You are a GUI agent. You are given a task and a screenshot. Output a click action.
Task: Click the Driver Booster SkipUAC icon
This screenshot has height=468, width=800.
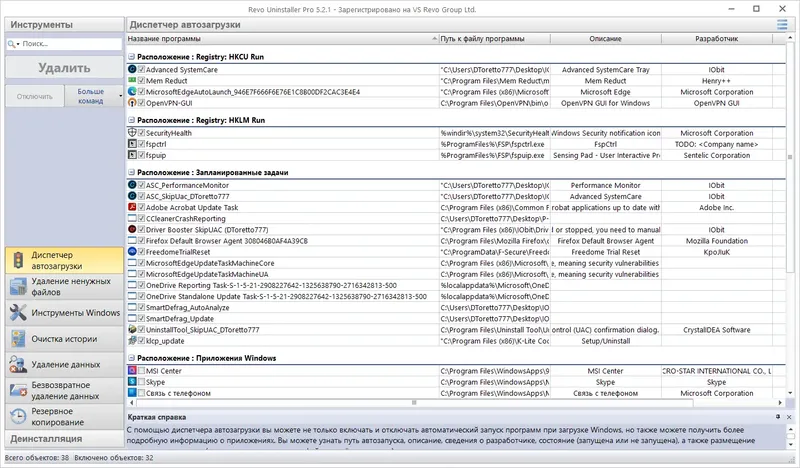tap(132, 230)
